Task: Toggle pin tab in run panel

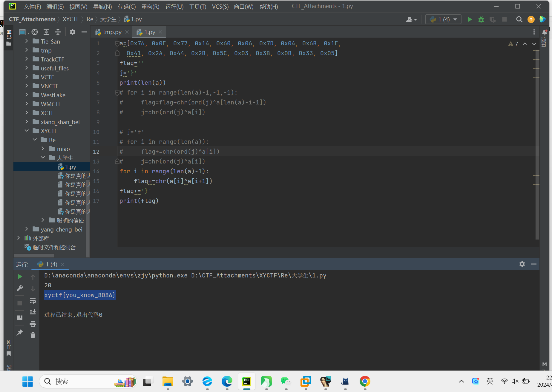Action: [20, 332]
